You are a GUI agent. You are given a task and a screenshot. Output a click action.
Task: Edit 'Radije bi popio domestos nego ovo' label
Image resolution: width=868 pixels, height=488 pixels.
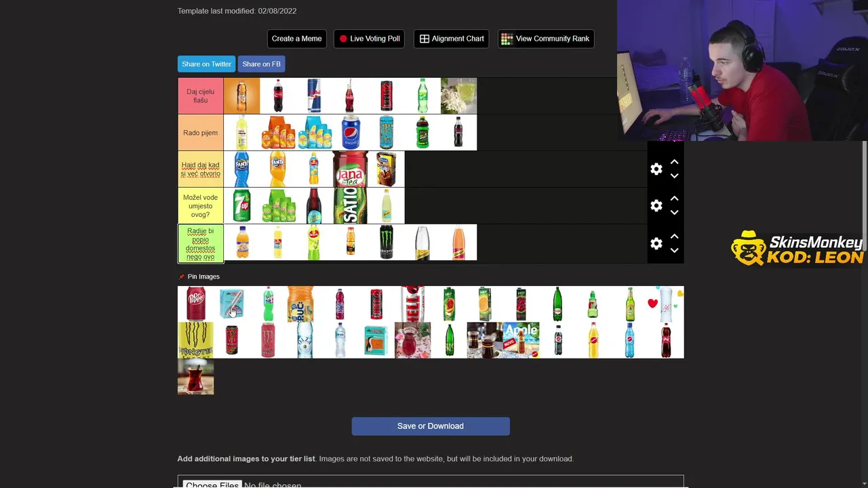200,243
